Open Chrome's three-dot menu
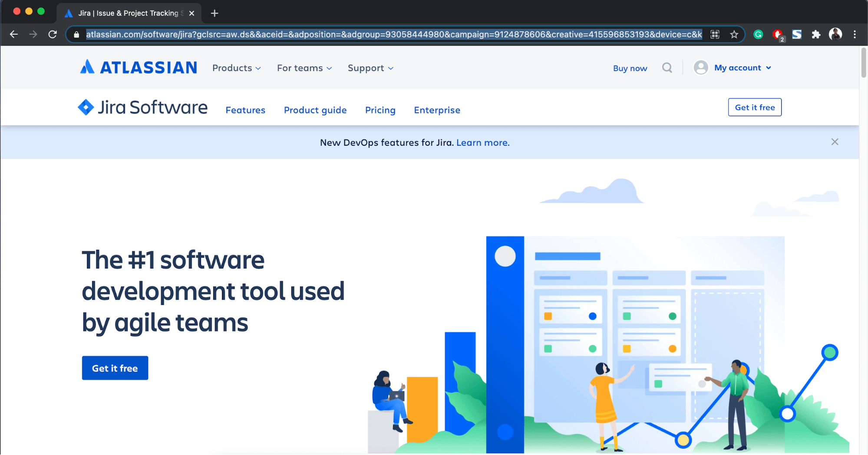This screenshot has width=868, height=455. (x=855, y=35)
